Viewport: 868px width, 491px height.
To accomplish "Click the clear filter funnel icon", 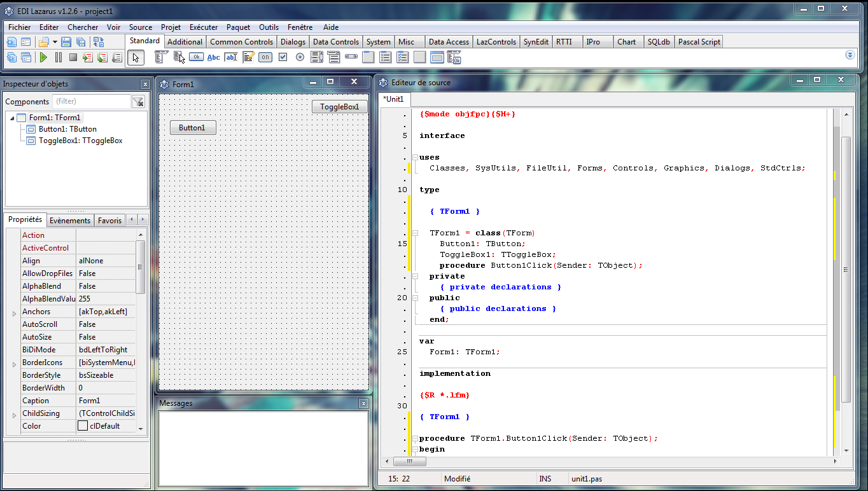I will 138,102.
